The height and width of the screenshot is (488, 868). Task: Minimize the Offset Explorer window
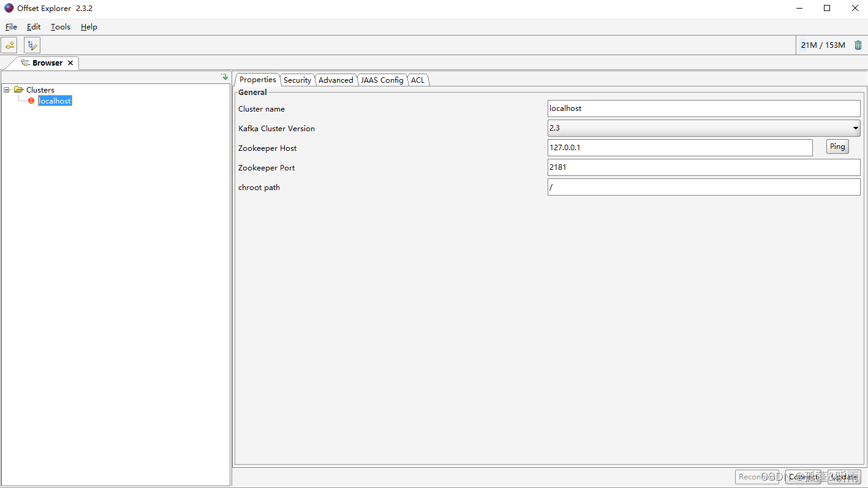tap(799, 9)
